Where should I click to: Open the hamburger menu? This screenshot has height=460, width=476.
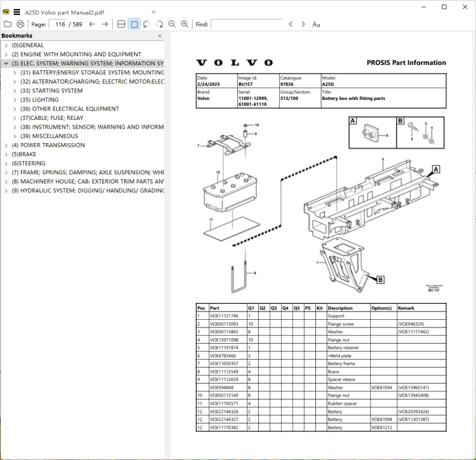point(17,12)
